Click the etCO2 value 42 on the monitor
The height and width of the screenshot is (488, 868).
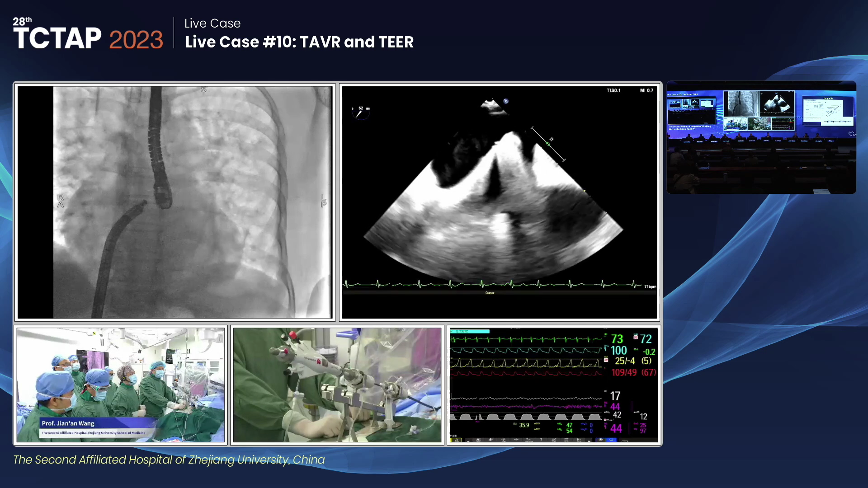coord(617,415)
